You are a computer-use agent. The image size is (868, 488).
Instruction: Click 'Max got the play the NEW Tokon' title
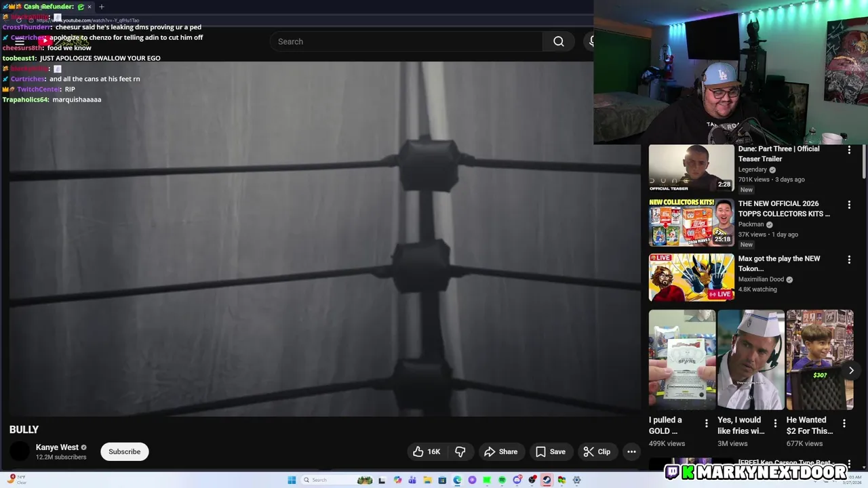point(779,264)
